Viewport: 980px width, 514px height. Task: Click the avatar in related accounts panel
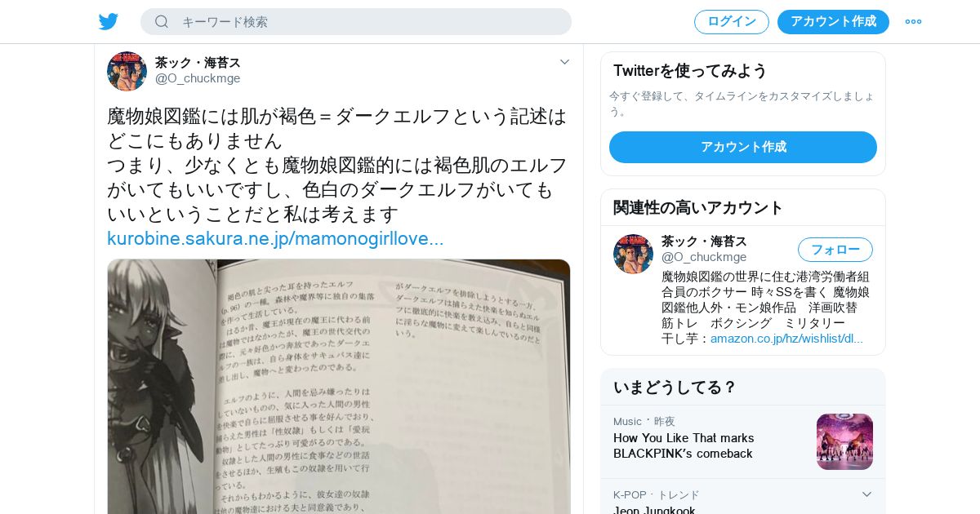click(633, 254)
